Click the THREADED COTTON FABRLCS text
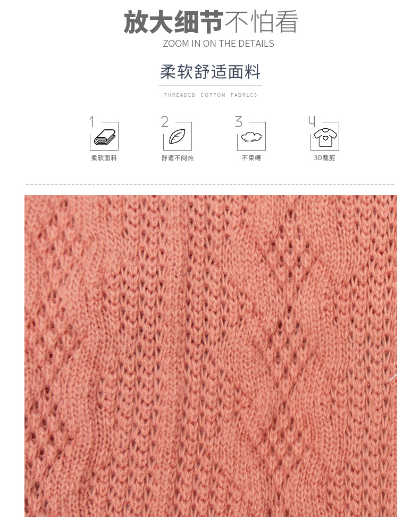 (211, 95)
